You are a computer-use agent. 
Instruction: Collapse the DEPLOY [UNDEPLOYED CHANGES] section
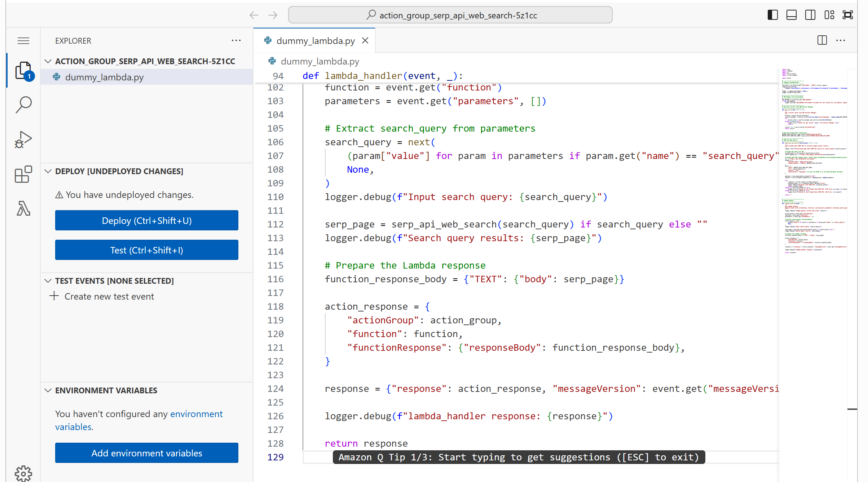[x=48, y=171]
